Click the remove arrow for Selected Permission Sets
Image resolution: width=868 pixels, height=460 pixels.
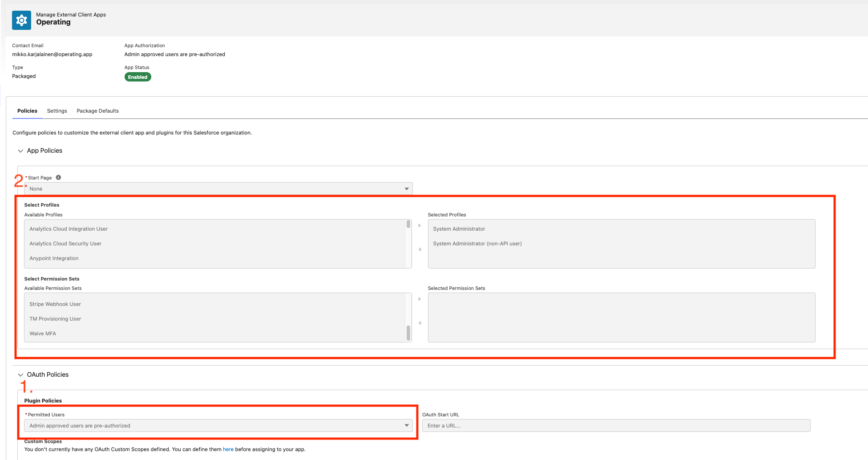(420, 323)
